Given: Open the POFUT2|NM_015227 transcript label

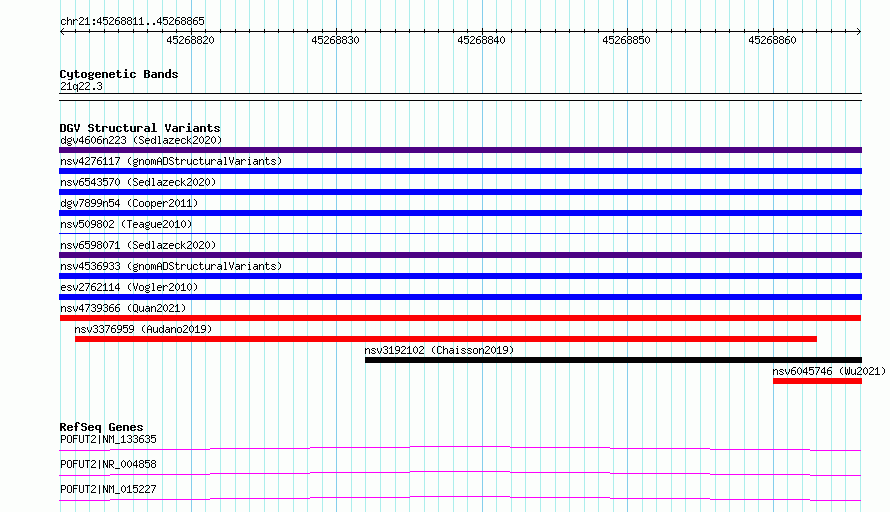Looking at the screenshot, I should tap(108, 489).
